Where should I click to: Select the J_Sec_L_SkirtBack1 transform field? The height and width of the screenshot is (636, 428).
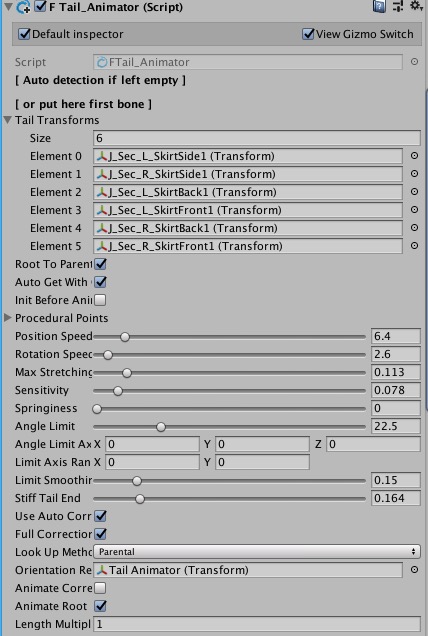248,191
